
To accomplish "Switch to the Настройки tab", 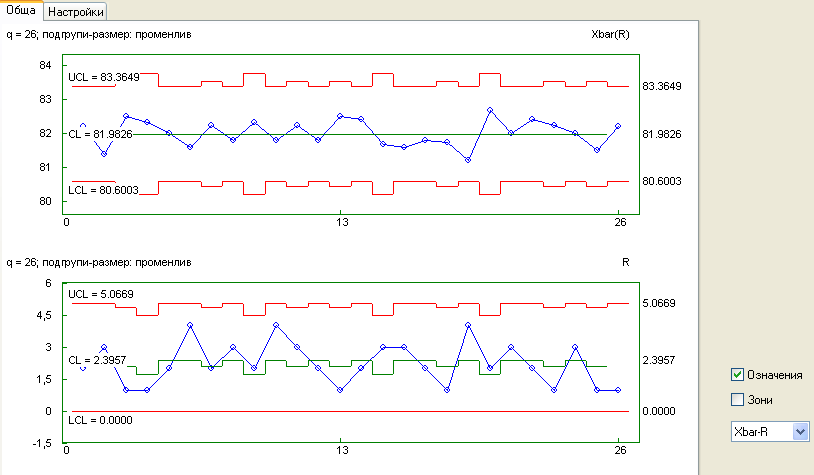I will click(x=76, y=11).
